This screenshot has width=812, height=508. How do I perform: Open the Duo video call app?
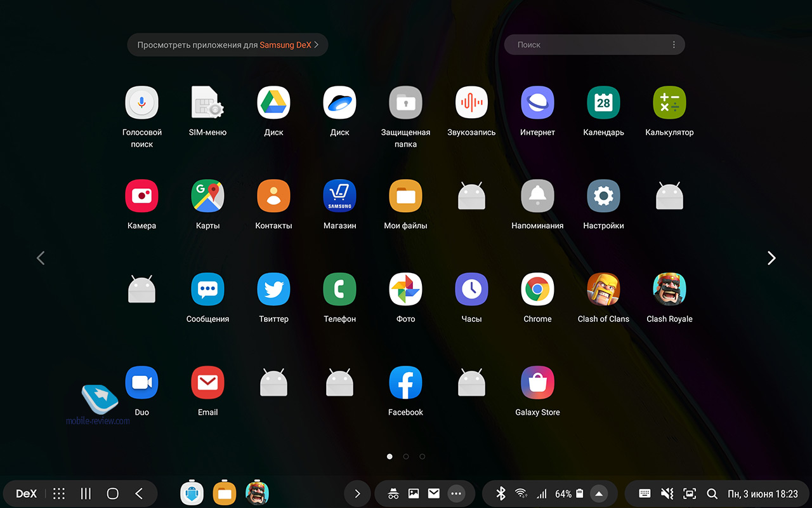[x=141, y=383]
